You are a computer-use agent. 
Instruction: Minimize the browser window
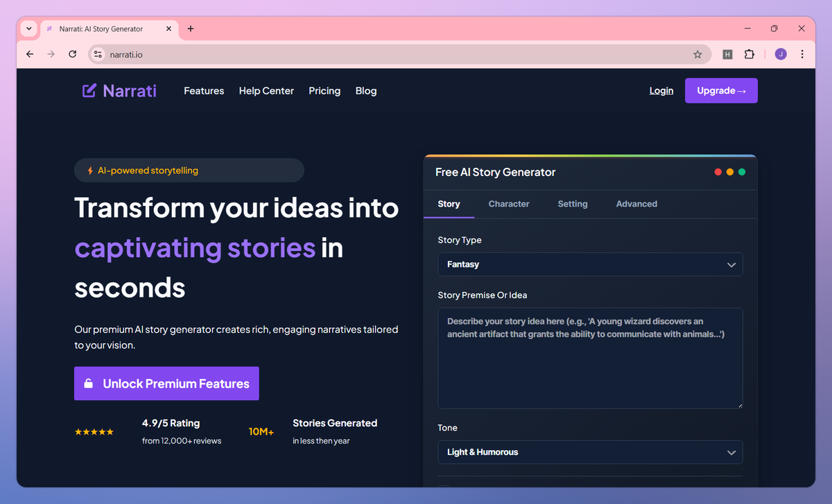747,28
